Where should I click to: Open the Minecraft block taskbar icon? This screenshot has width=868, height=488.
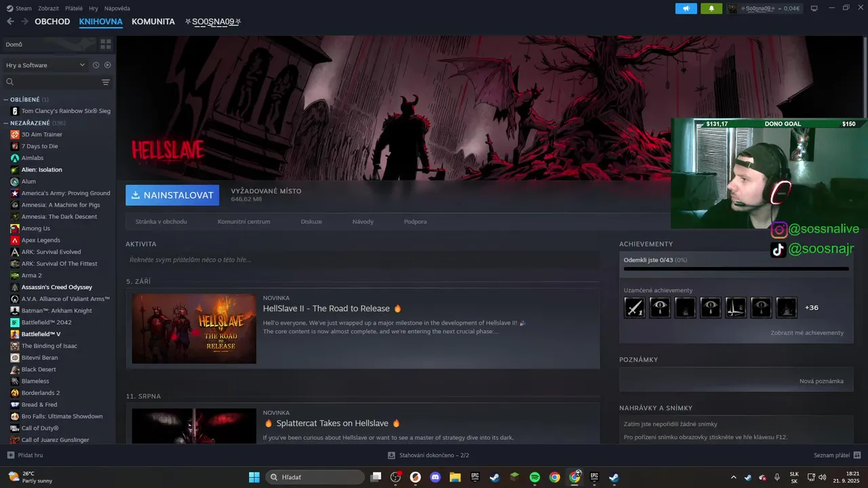tap(515, 477)
